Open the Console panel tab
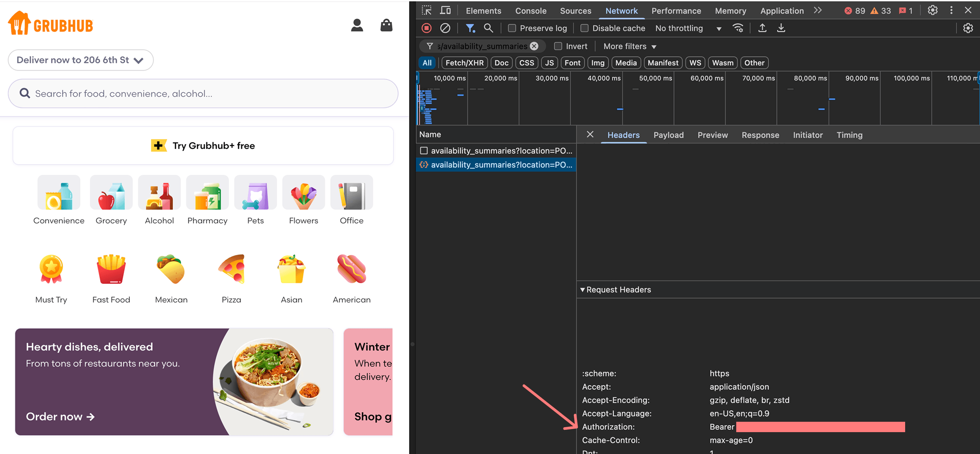 [530, 11]
